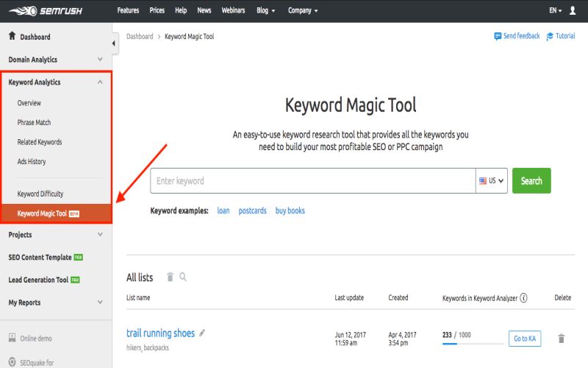This screenshot has width=588, height=368.
Task: Select Keyword Magic Tool in sidebar
Action: (x=57, y=213)
